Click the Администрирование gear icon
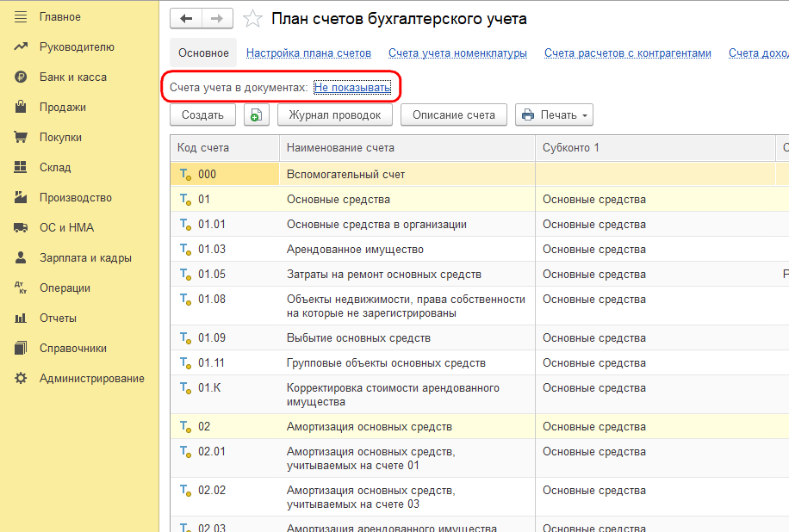 (21, 378)
